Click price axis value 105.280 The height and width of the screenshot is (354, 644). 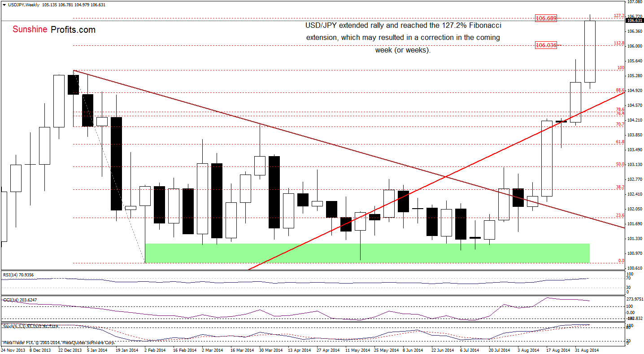635,76
